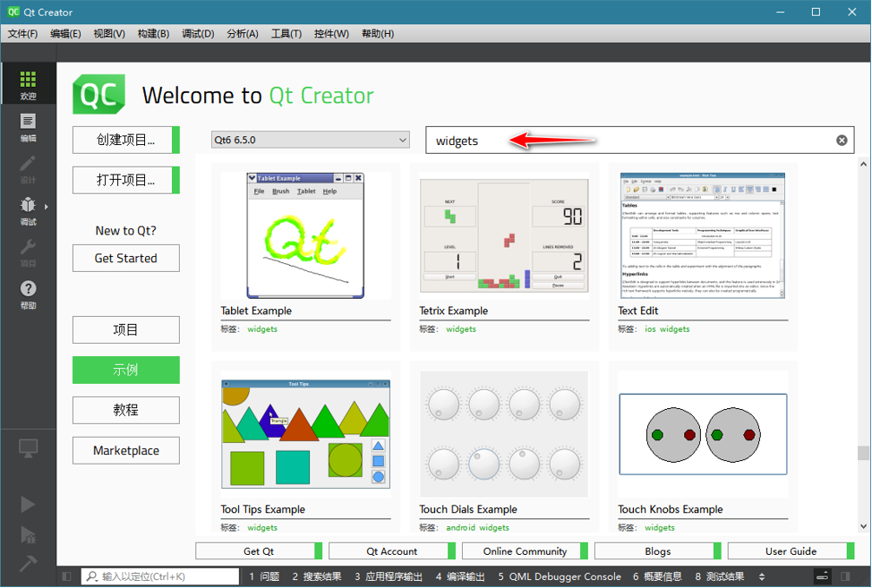
Task: Click widgets tag under Tetrix Example
Action: (x=461, y=329)
